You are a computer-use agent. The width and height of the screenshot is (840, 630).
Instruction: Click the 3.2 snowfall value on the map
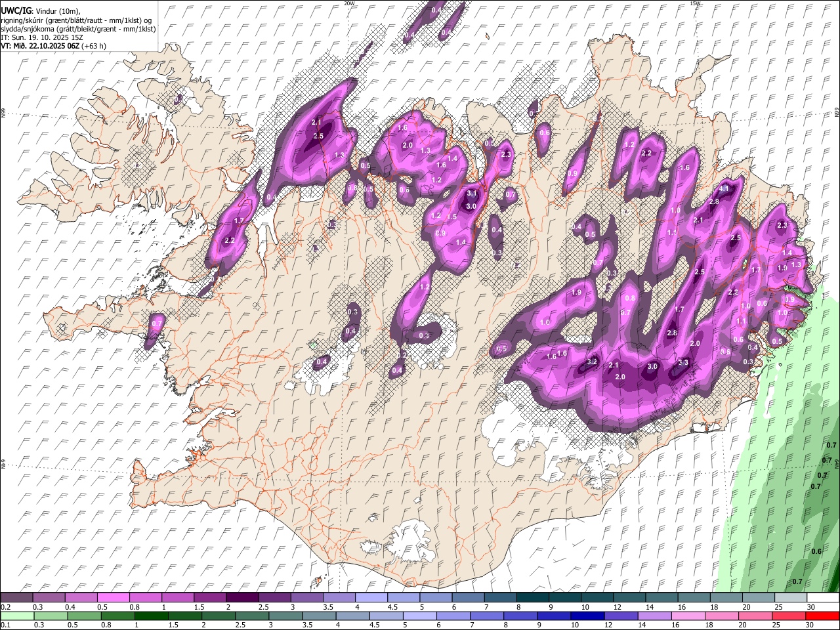591,362
